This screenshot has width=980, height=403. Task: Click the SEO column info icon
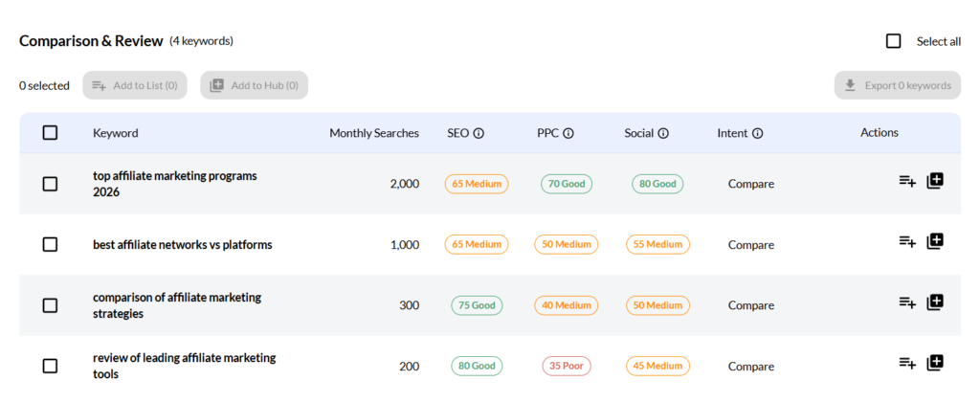(479, 134)
